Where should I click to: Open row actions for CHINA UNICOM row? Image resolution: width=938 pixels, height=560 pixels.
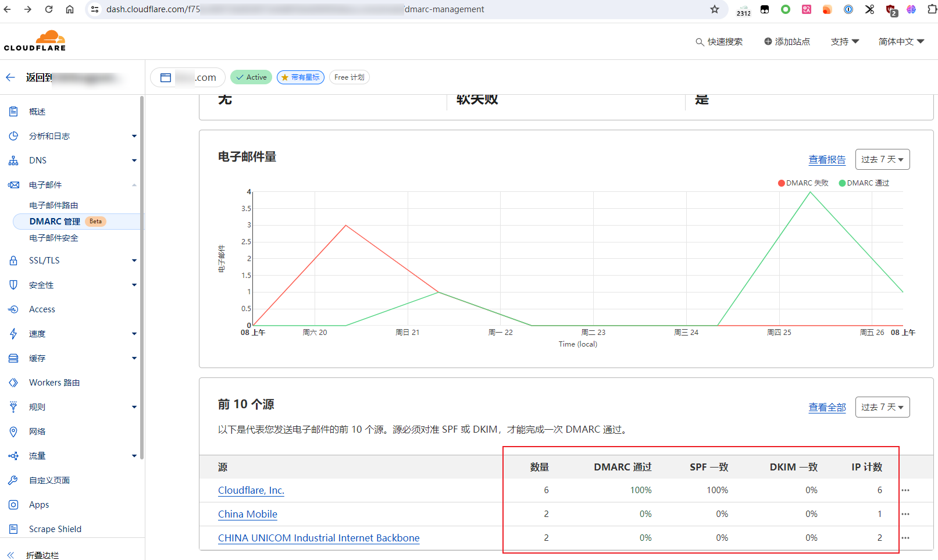pos(905,538)
